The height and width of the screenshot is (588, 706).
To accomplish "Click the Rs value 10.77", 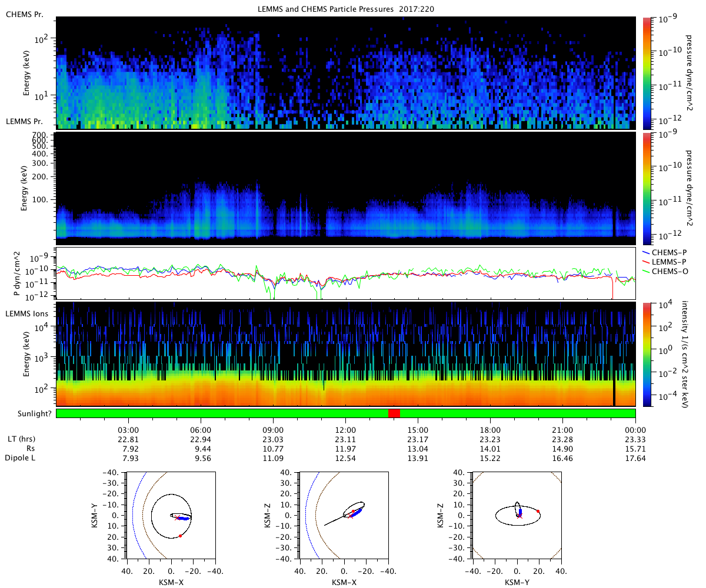I will (x=274, y=448).
